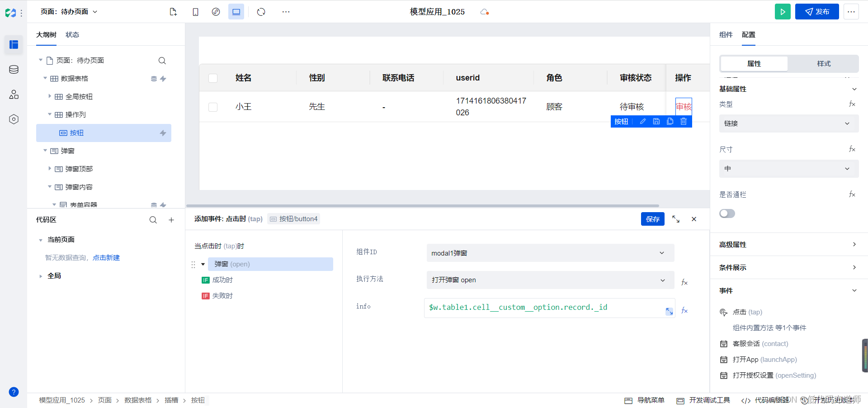Check the 小王 row checkbox
The image size is (868, 408).
point(213,107)
